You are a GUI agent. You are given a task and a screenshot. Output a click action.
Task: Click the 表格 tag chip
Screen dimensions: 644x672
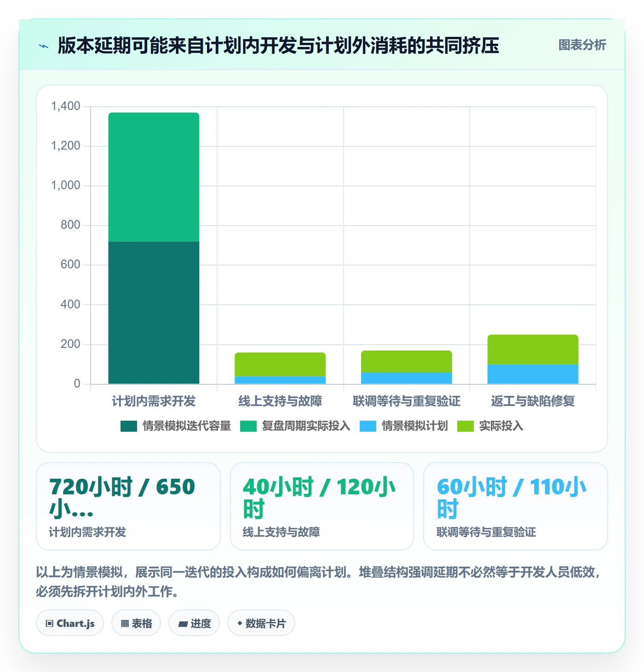pos(136,623)
